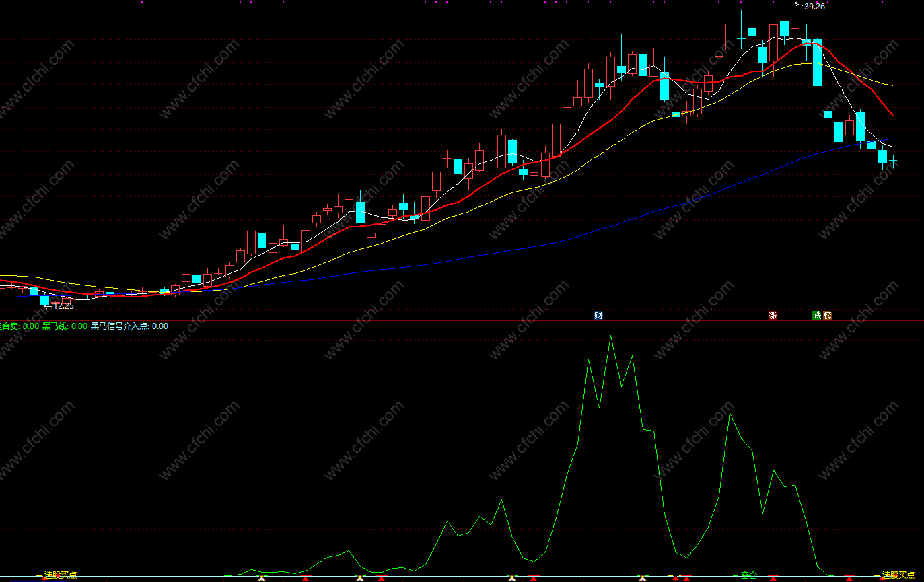
Task: Click the green 空仓 signal text
Action: pos(749,575)
